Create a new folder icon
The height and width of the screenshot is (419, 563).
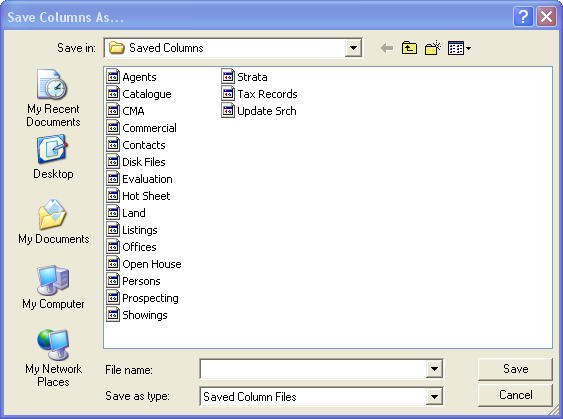(x=433, y=48)
